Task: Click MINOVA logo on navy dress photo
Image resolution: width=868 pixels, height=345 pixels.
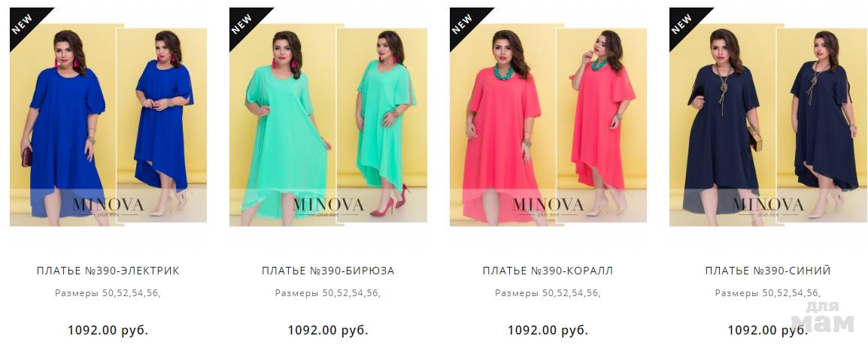Action: coord(767,206)
